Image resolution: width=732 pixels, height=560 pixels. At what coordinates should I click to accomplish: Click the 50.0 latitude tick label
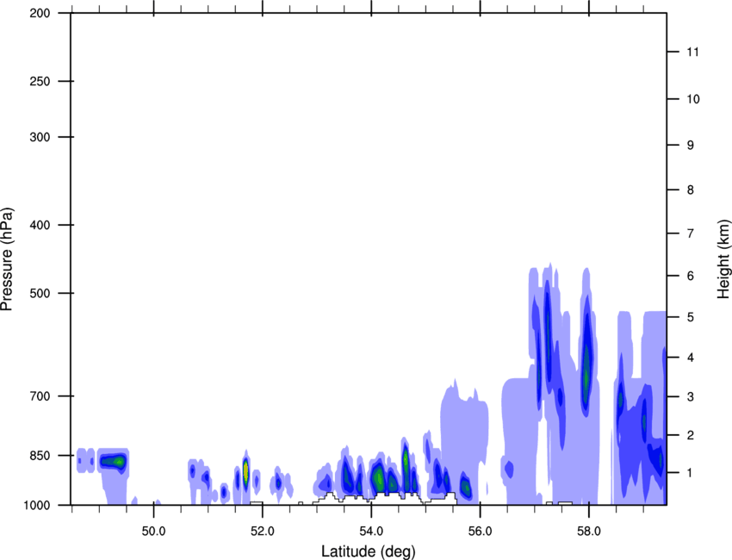154,532
